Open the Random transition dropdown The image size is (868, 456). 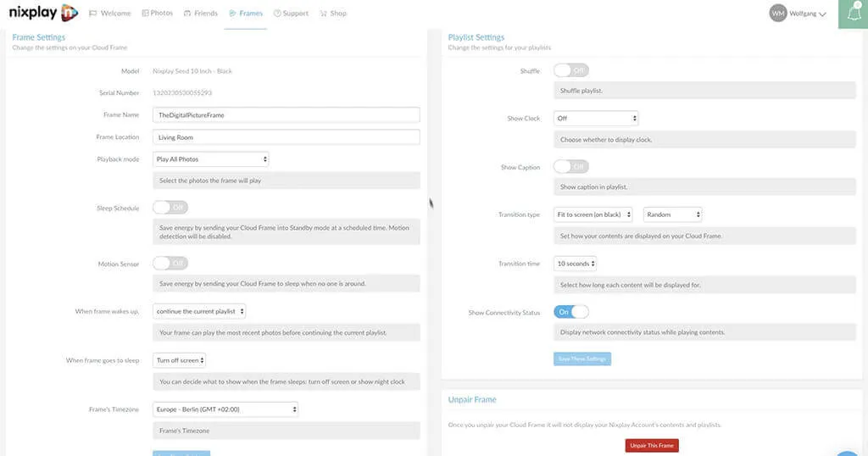point(672,214)
